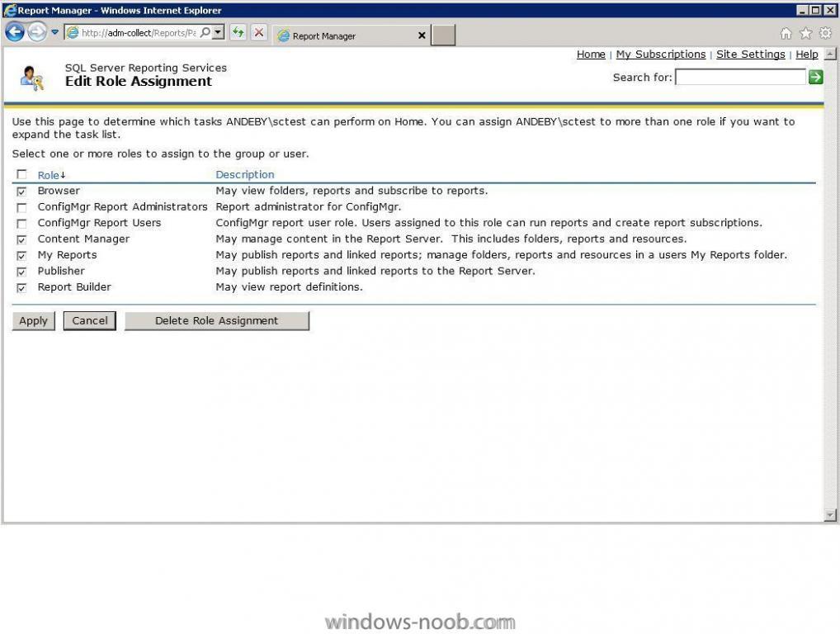The image size is (840, 634).
Task: Click the scrollbar down arrow
Action: pyautogui.click(x=829, y=515)
